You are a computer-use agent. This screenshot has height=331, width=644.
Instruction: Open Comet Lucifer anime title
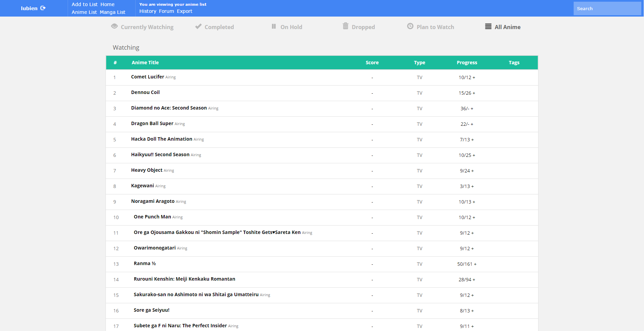(x=147, y=77)
